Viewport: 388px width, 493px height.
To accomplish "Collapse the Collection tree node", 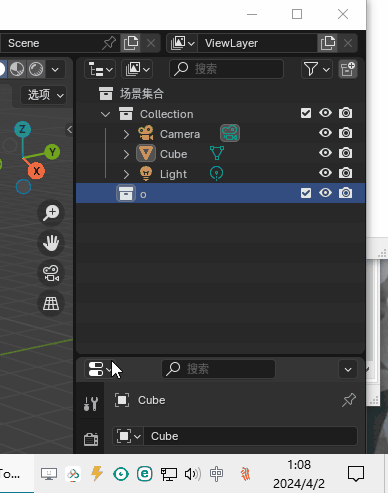I will click(x=105, y=114).
